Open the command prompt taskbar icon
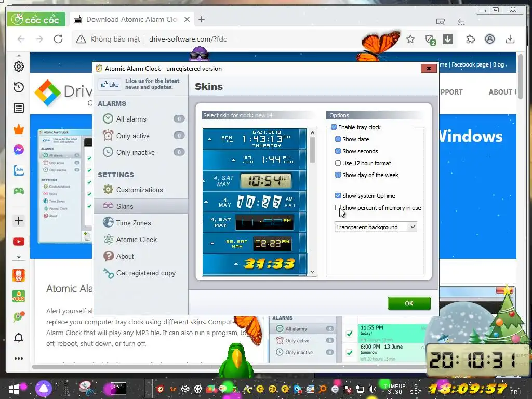The image size is (532, 399). click(118, 389)
